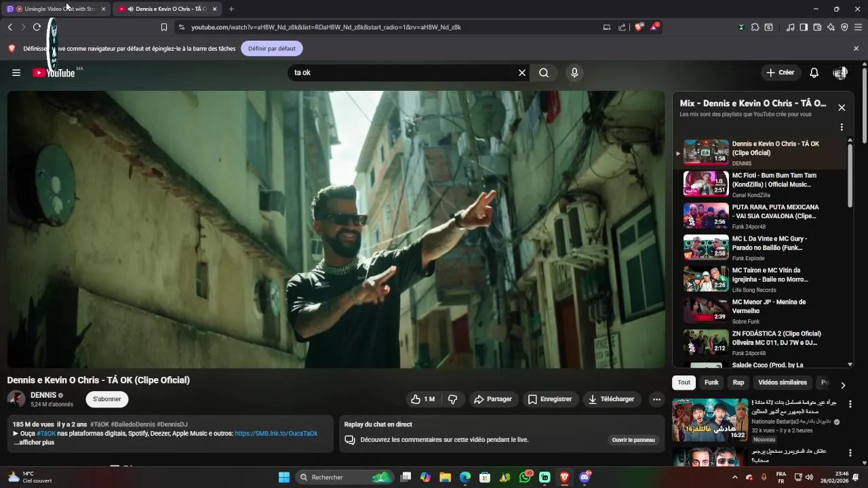The height and width of the screenshot is (488, 868).
Task: Open Brave main menu
Action: pyautogui.click(x=858, y=27)
